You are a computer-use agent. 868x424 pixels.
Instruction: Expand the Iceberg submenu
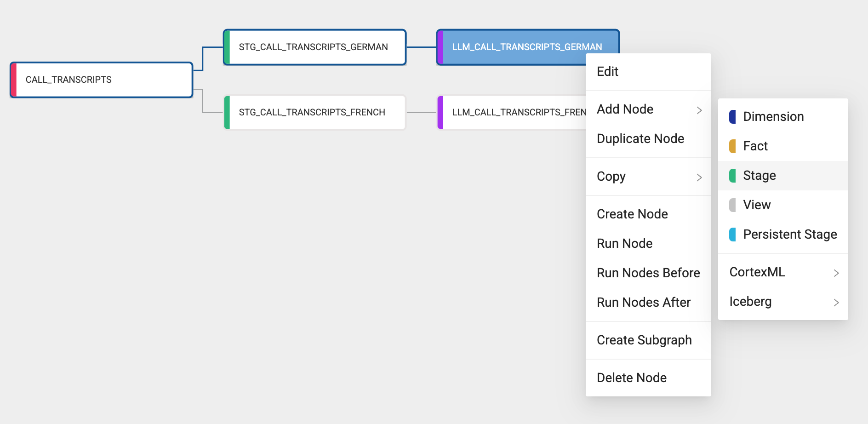(783, 302)
